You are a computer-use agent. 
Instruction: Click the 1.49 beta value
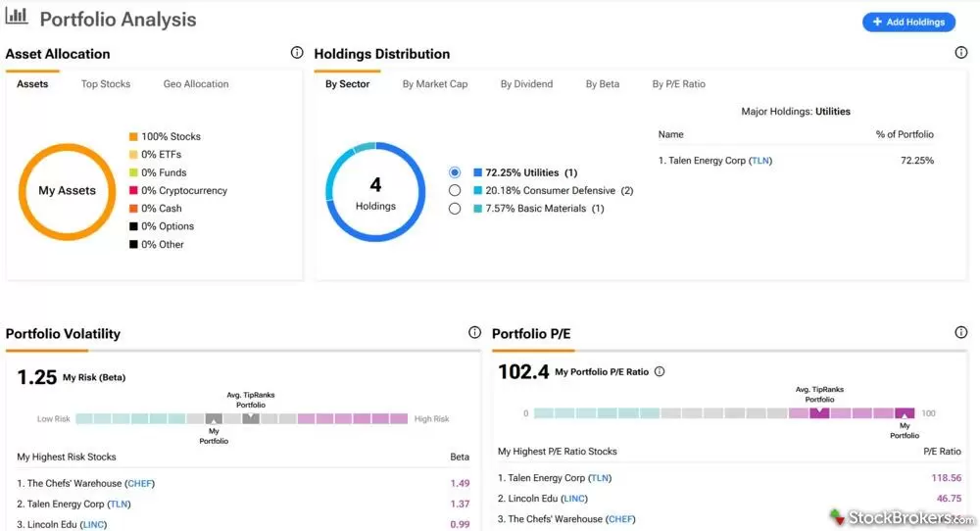pos(460,484)
